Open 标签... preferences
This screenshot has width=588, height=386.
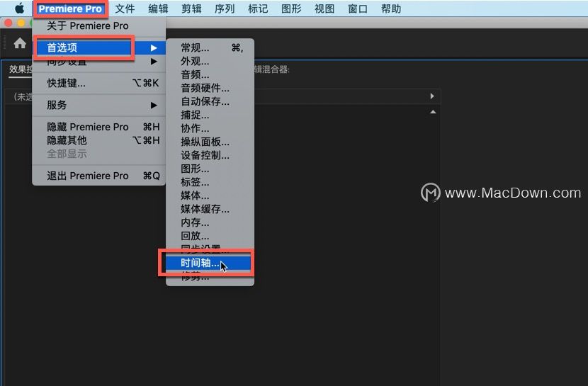pyautogui.click(x=210, y=182)
